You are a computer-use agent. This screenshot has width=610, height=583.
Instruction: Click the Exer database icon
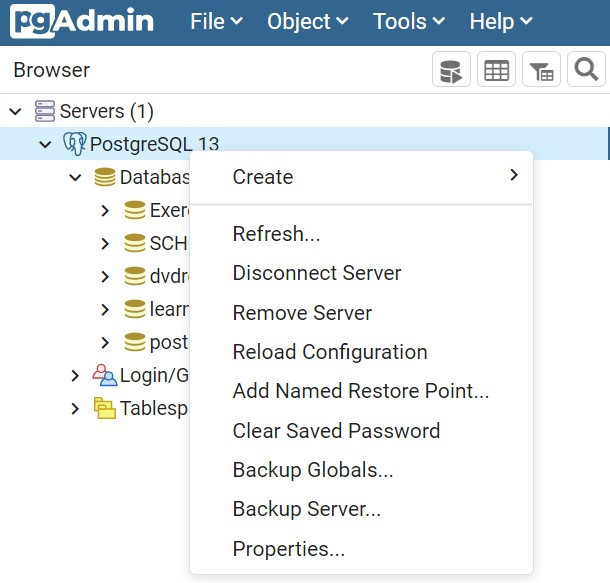[x=135, y=210]
